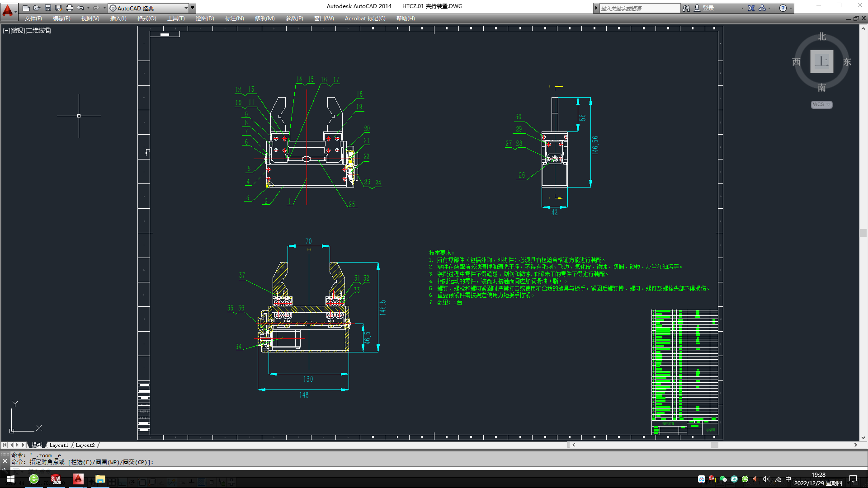Click the binoculars search icon

[x=686, y=8]
